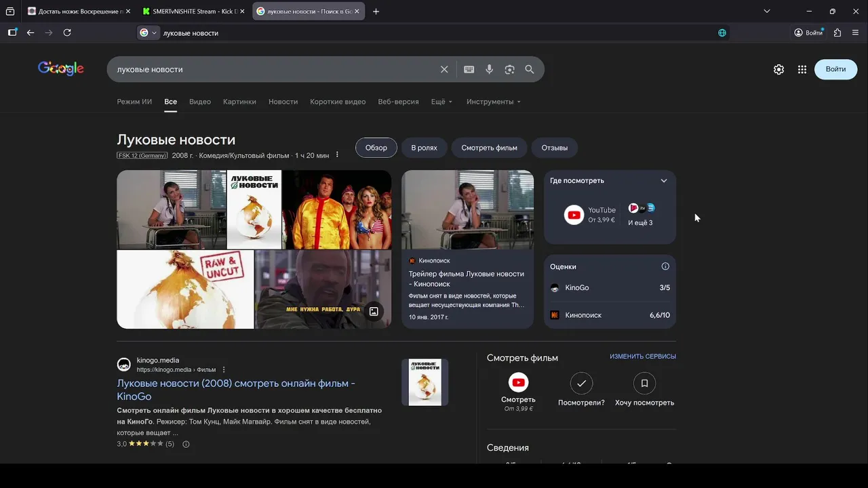
Task: Reload the page with the refresh icon
Action: [67, 33]
